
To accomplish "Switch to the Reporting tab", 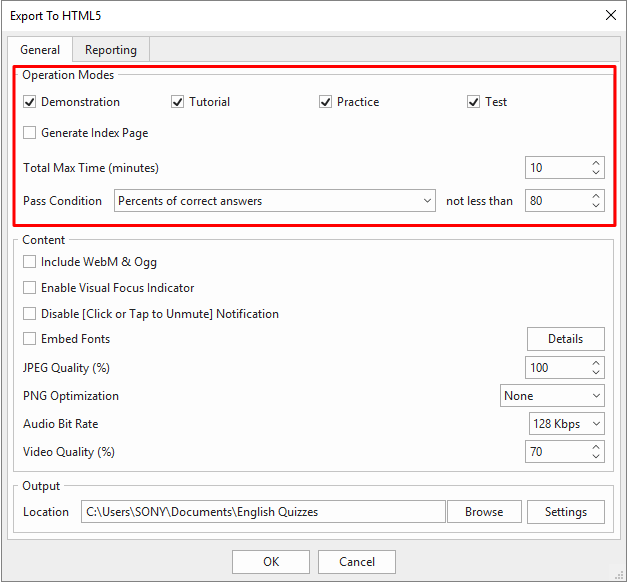I will pyautogui.click(x=110, y=50).
